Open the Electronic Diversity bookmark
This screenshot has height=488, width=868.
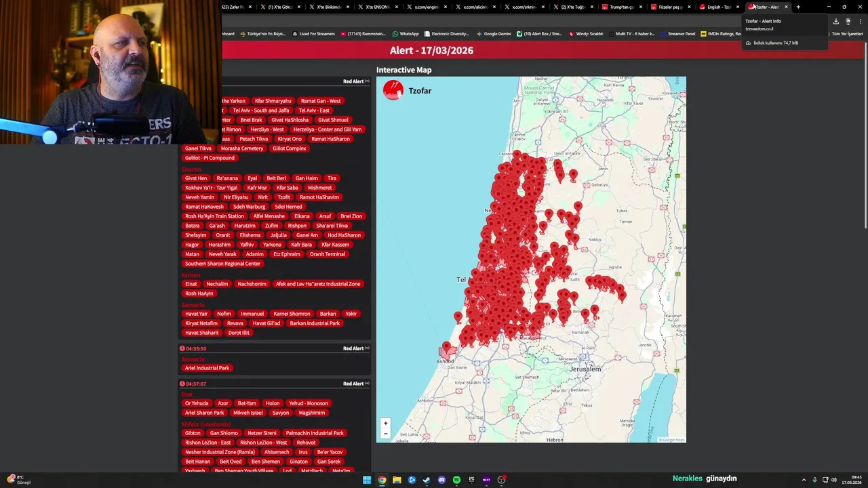[x=446, y=33]
